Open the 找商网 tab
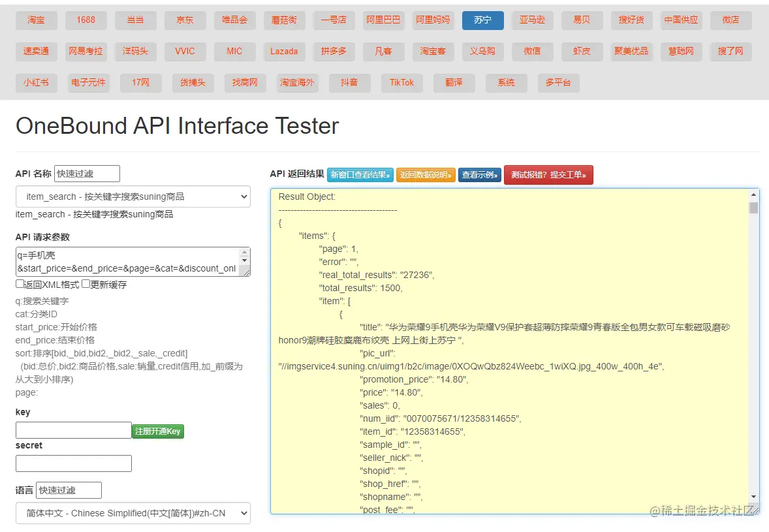The height and width of the screenshot is (532, 769). 245,83
